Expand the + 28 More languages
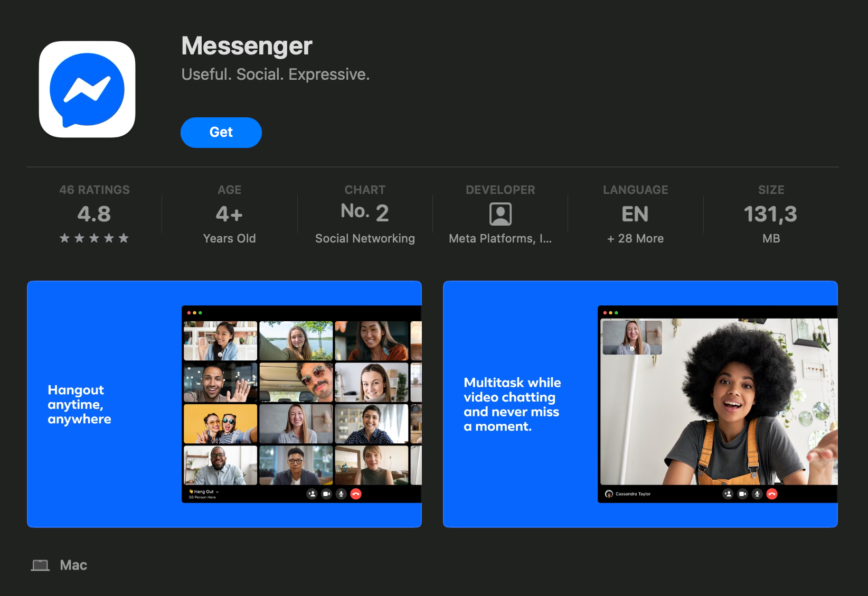This screenshot has width=868, height=596. click(635, 239)
